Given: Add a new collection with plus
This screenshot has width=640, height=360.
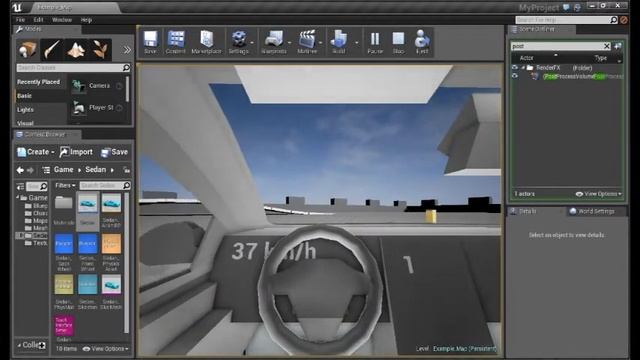Looking at the screenshot, I should coord(42,345).
